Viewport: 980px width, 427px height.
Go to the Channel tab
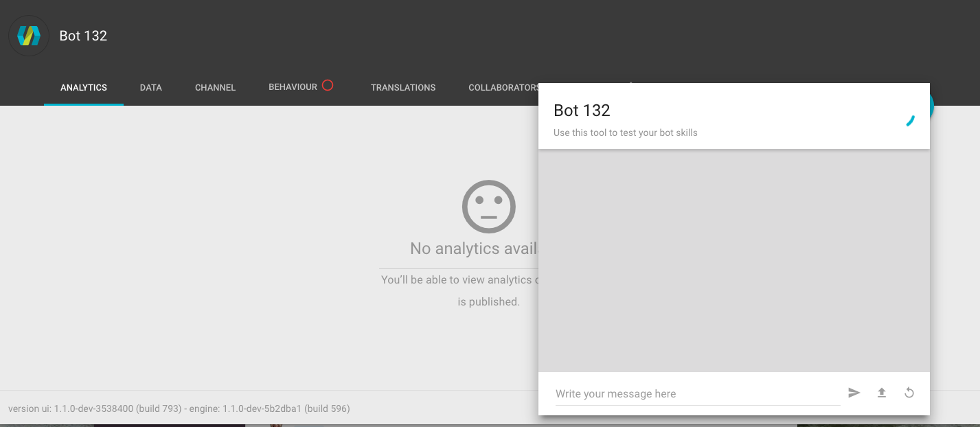(x=216, y=87)
